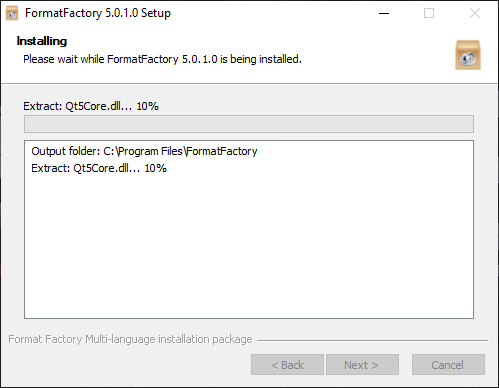Click the installer box icon in header
This screenshot has height=388, width=499.
pos(468,55)
